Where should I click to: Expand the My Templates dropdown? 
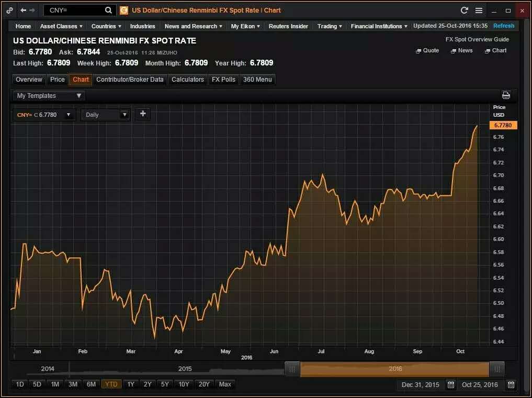coord(49,96)
